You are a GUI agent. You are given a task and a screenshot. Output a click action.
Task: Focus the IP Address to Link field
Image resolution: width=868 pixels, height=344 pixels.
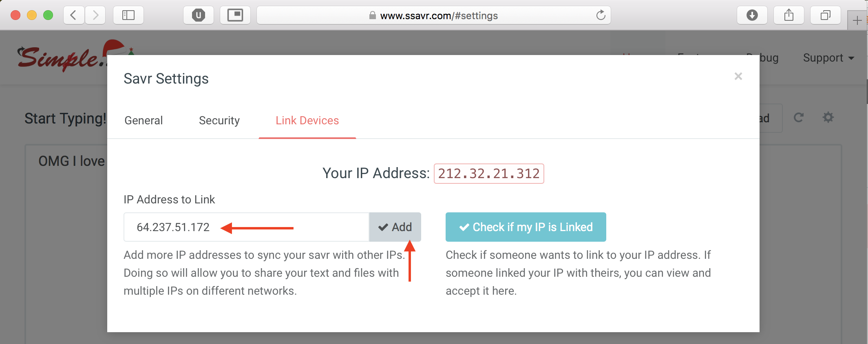246,227
